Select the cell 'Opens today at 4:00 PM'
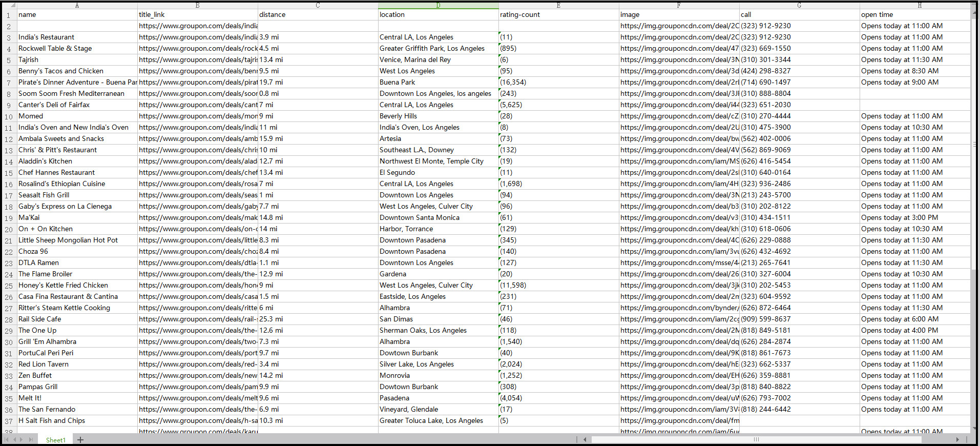 (x=915, y=331)
